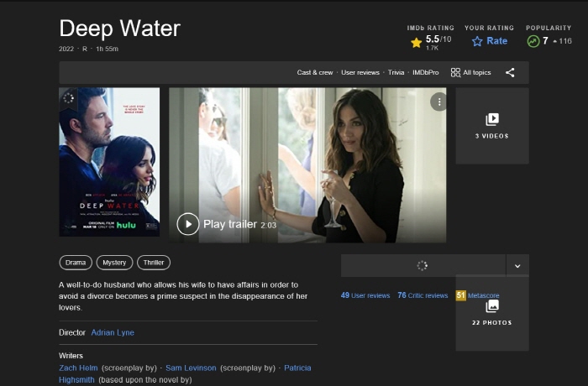Go to User reviews in top bar
588x386 pixels.
(x=360, y=72)
